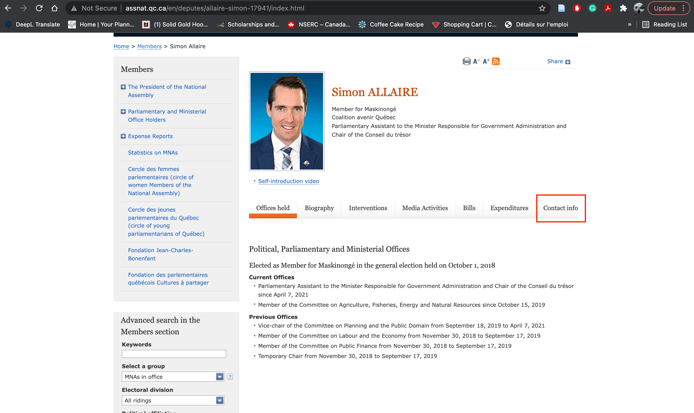The height and width of the screenshot is (413, 694).
Task: Decrease text size with the smaller A icon
Action: click(476, 62)
